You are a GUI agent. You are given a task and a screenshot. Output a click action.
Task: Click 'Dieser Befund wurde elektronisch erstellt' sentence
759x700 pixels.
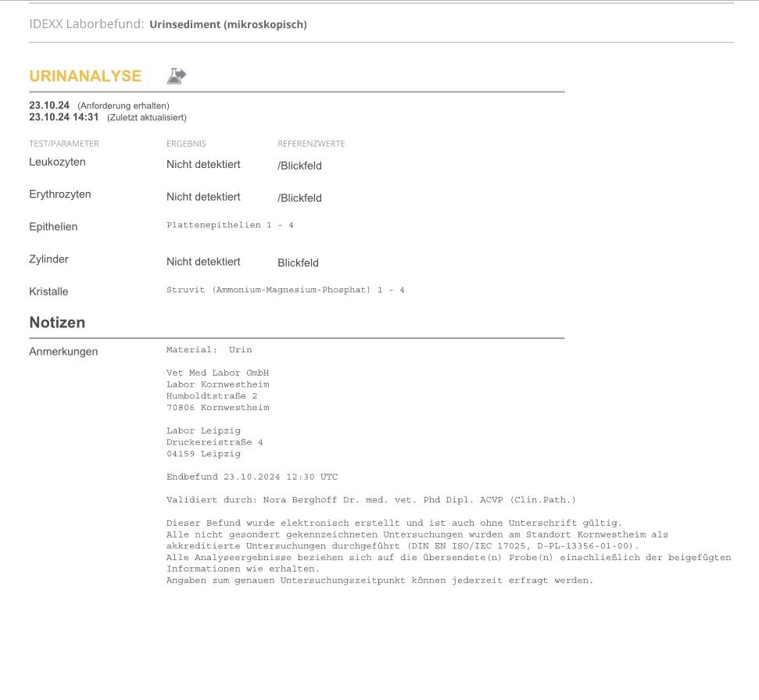(x=394, y=523)
